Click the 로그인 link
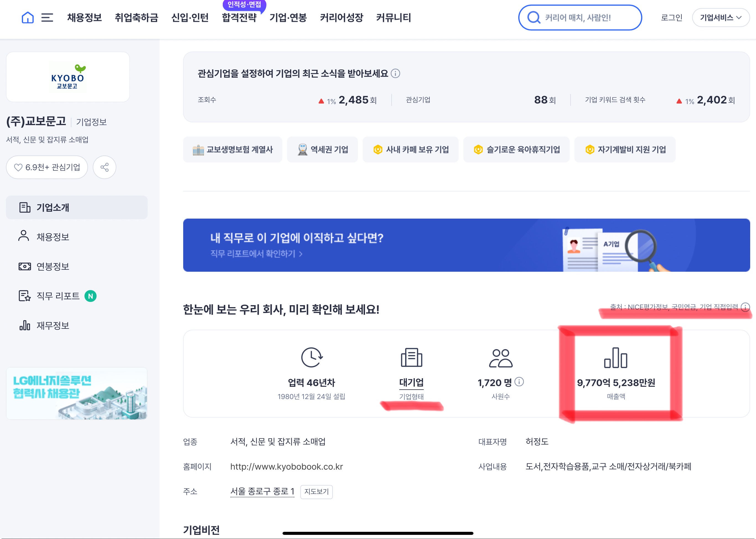Viewport: 756px width, 539px height. [671, 18]
